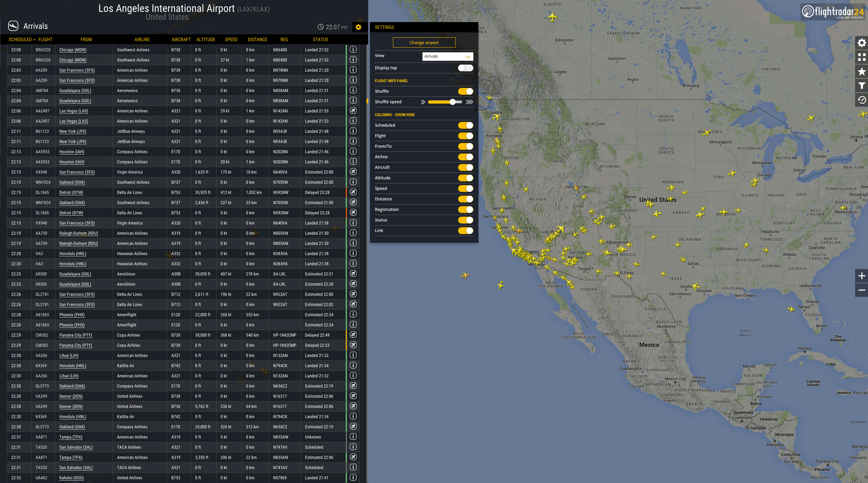The height and width of the screenshot is (483, 868).
Task: Decrease shuffle speed with double chevron
Action: point(423,102)
